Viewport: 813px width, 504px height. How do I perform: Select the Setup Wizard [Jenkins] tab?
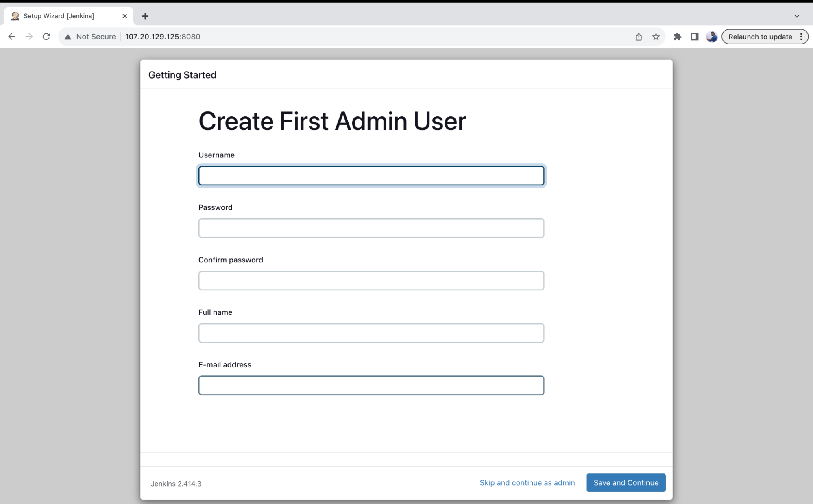59,16
